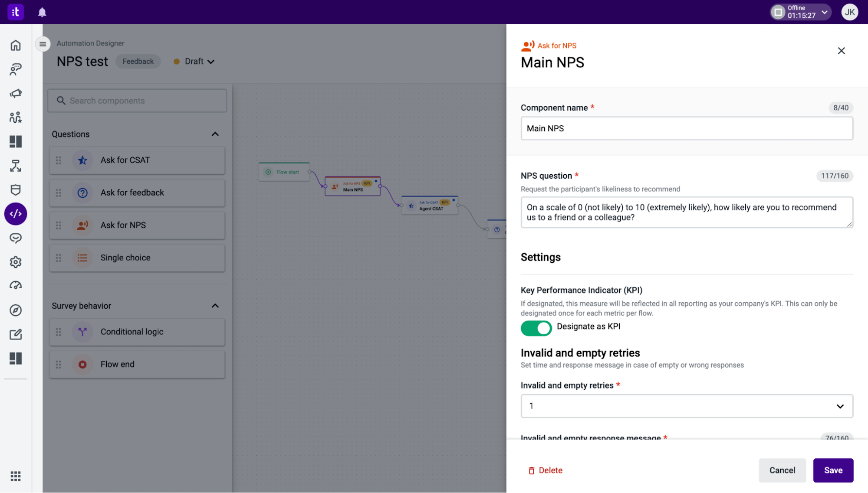Open the upper dashboard grid sidebar icon
The image size is (868, 493).
(16, 141)
